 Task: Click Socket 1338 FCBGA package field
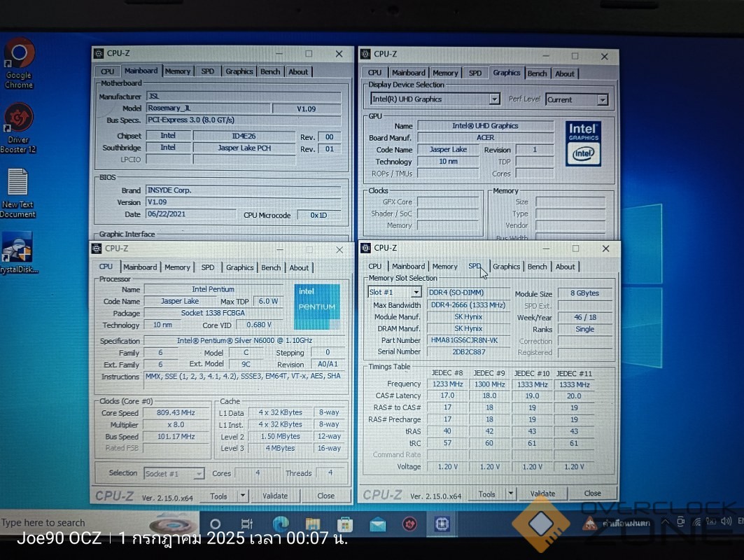(x=213, y=313)
